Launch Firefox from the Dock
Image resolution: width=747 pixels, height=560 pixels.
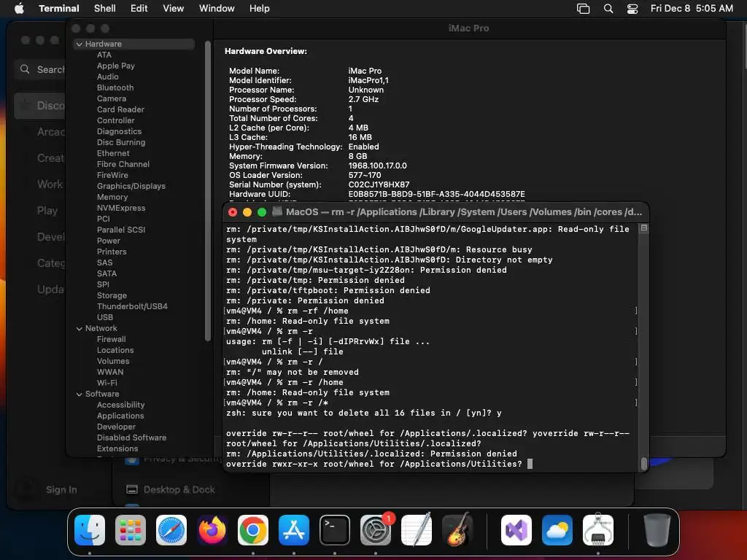pyautogui.click(x=212, y=530)
